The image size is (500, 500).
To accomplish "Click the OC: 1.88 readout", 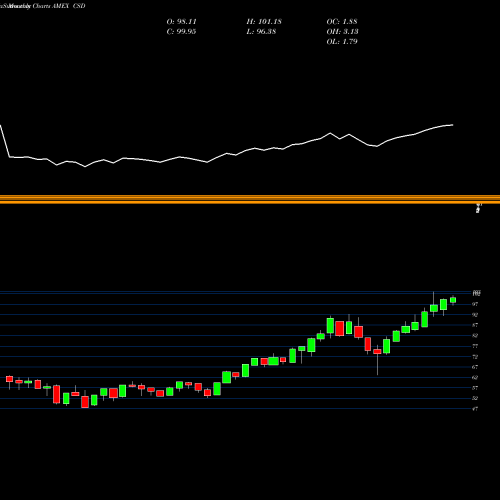I will point(342,22).
